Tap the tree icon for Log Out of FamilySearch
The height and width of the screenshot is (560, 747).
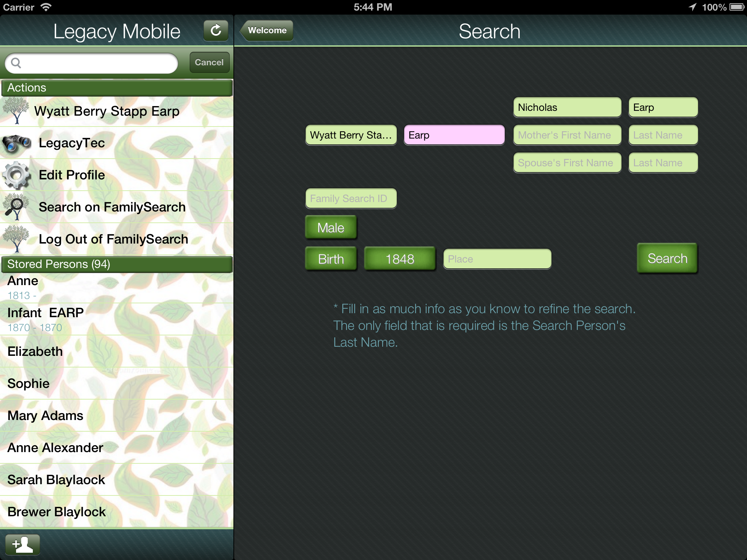click(16, 239)
